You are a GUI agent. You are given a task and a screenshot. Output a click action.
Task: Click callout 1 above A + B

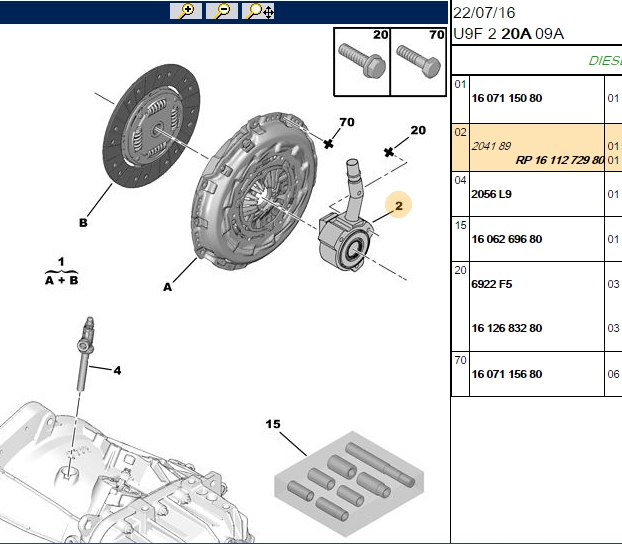pyautogui.click(x=61, y=261)
